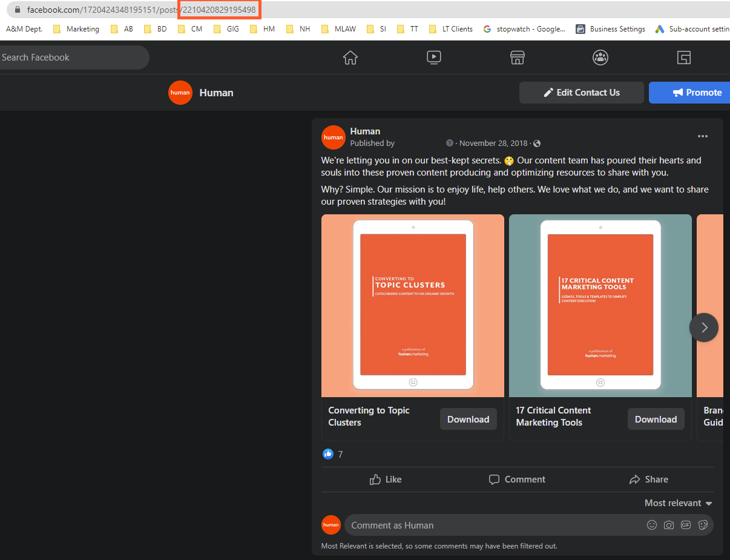Open the MLAW bookmark folder
Viewport: 730px width, 560px height.
coord(339,28)
